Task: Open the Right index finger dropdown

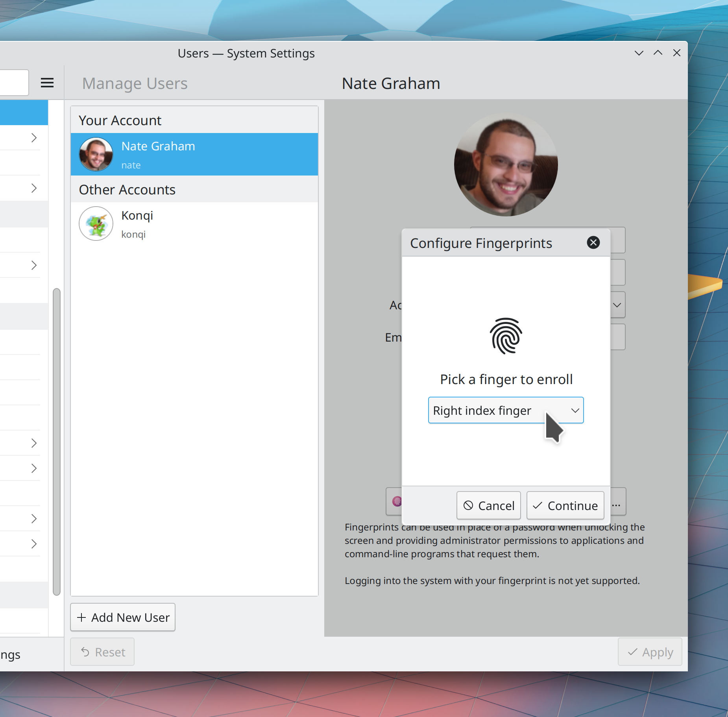Action: (x=506, y=410)
